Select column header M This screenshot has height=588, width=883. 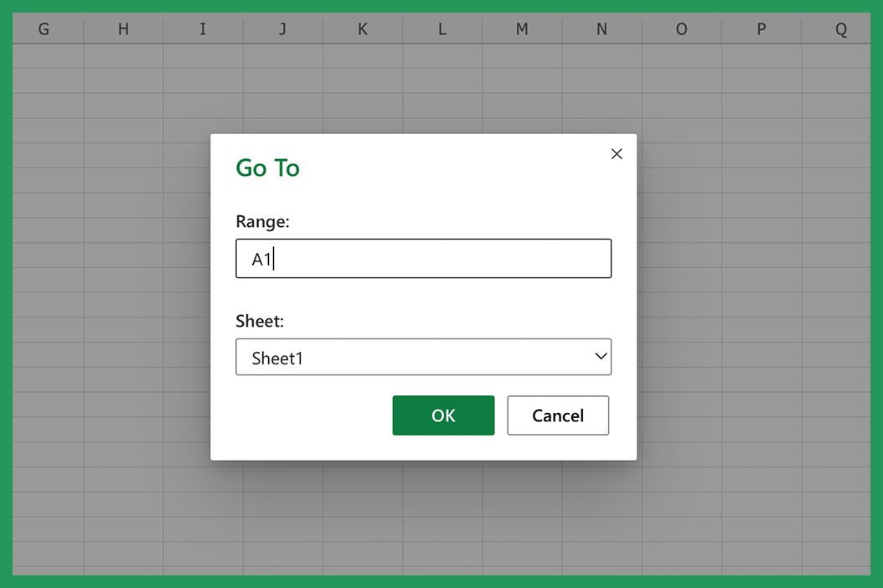pos(521,28)
